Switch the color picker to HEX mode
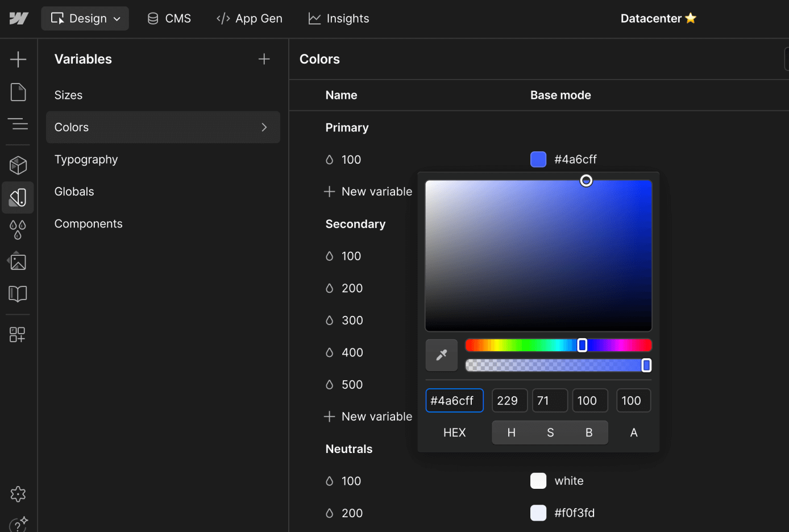Image resolution: width=789 pixels, height=532 pixels. click(x=454, y=432)
